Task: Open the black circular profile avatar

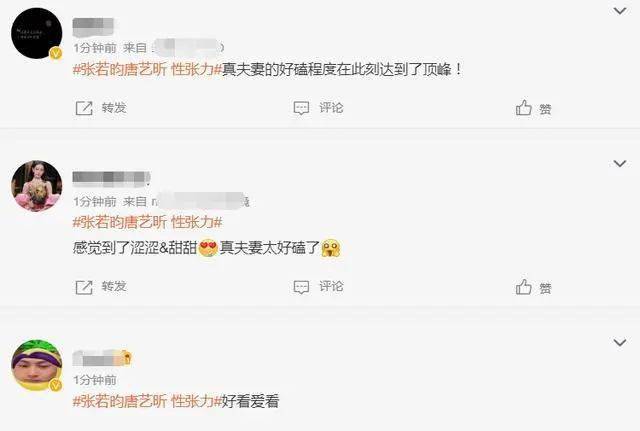Action: coord(37,33)
